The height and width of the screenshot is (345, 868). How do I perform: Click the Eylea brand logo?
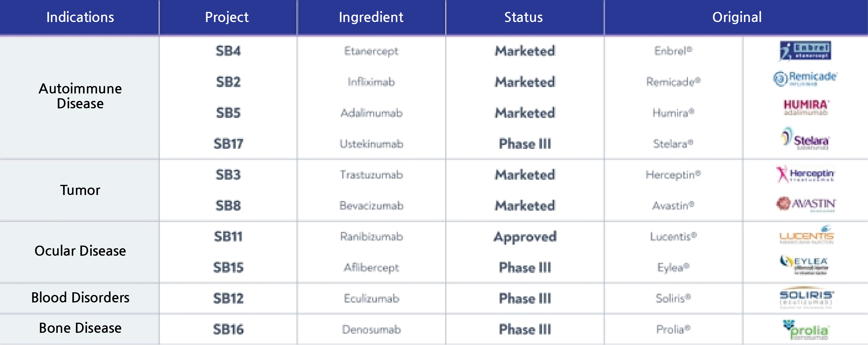(x=805, y=264)
